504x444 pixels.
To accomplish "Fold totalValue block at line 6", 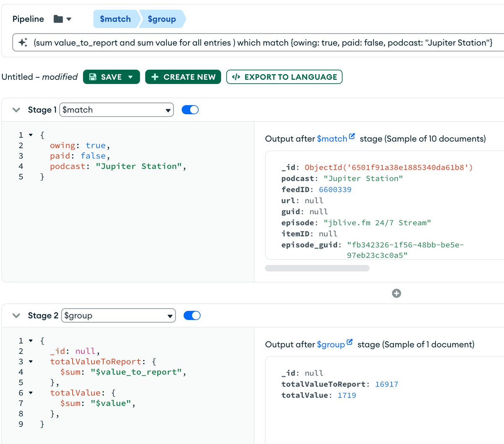I will [31, 393].
